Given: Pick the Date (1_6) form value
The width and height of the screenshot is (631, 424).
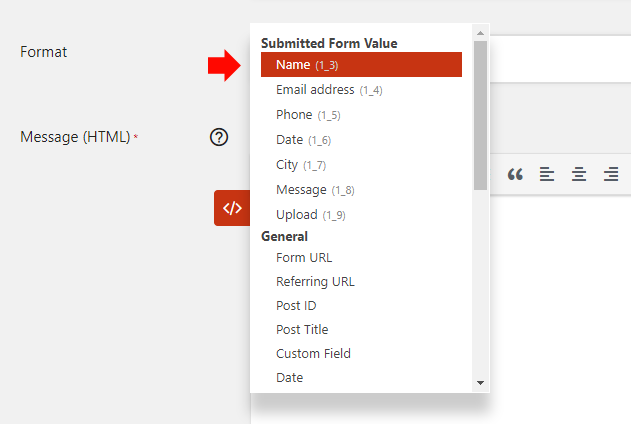Looking at the screenshot, I should [361, 140].
